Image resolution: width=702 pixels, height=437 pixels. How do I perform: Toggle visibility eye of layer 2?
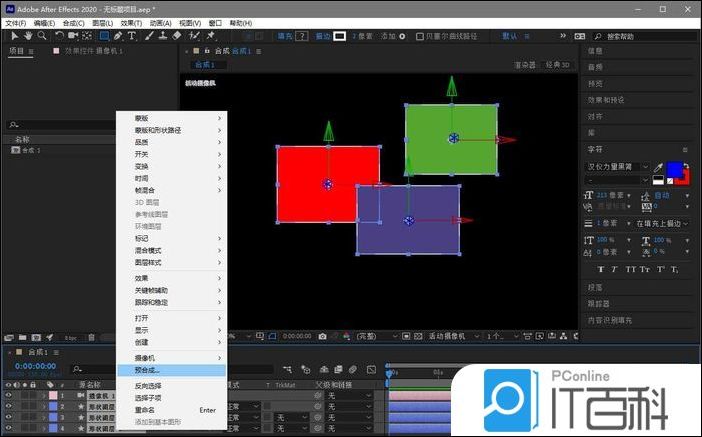9,406
